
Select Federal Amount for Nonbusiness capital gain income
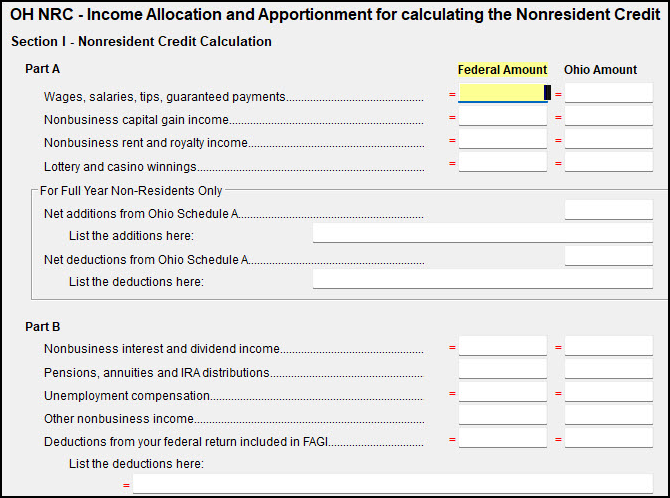click(x=502, y=117)
